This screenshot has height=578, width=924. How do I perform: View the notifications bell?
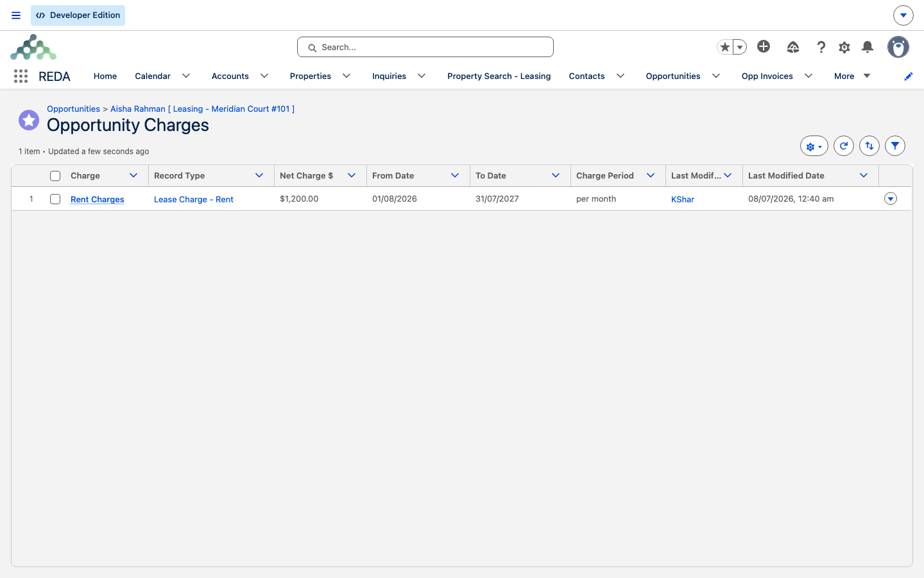[868, 47]
